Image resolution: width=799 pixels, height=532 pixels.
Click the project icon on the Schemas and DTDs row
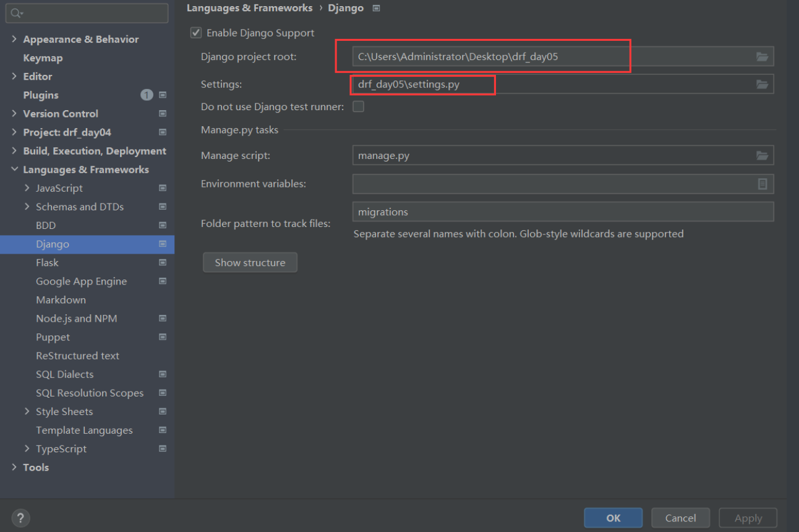(163, 207)
